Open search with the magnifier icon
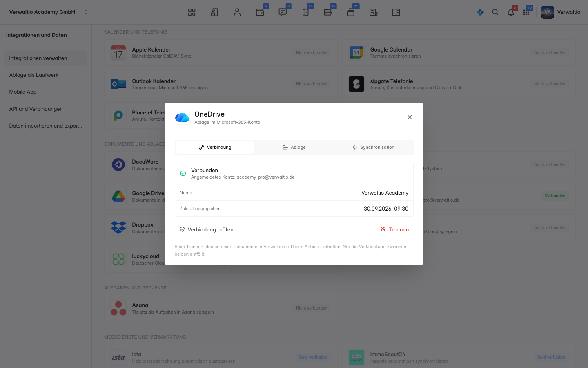The height and width of the screenshot is (368, 588). pos(495,12)
